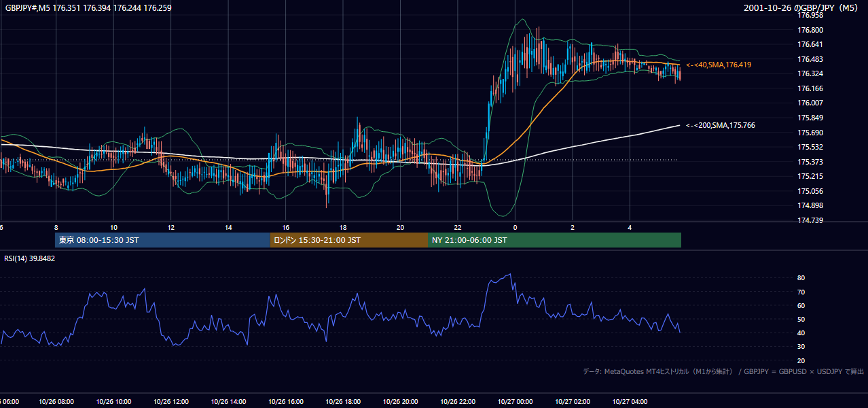The width and height of the screenshot is (868, 408).
Task: Click the '2001-10-26 のGBP/JPY (M5)' chart title
Action: click(801, 7)
